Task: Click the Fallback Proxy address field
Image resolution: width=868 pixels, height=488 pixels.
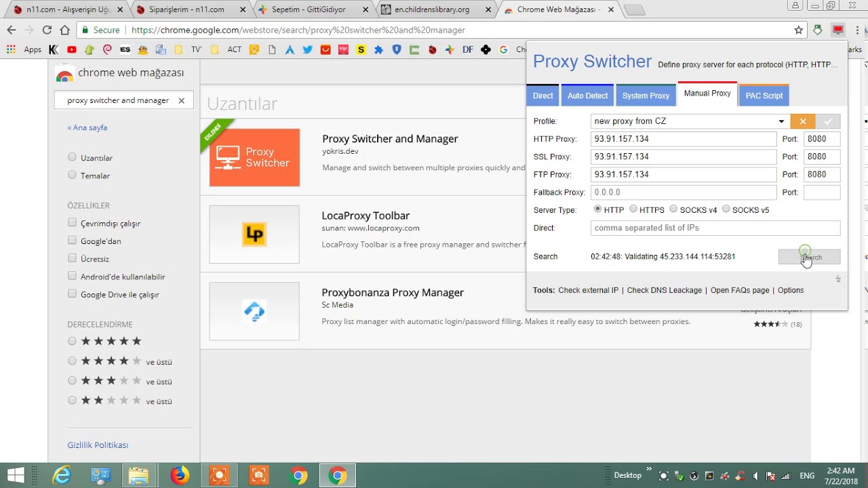Action: point(684,192)
